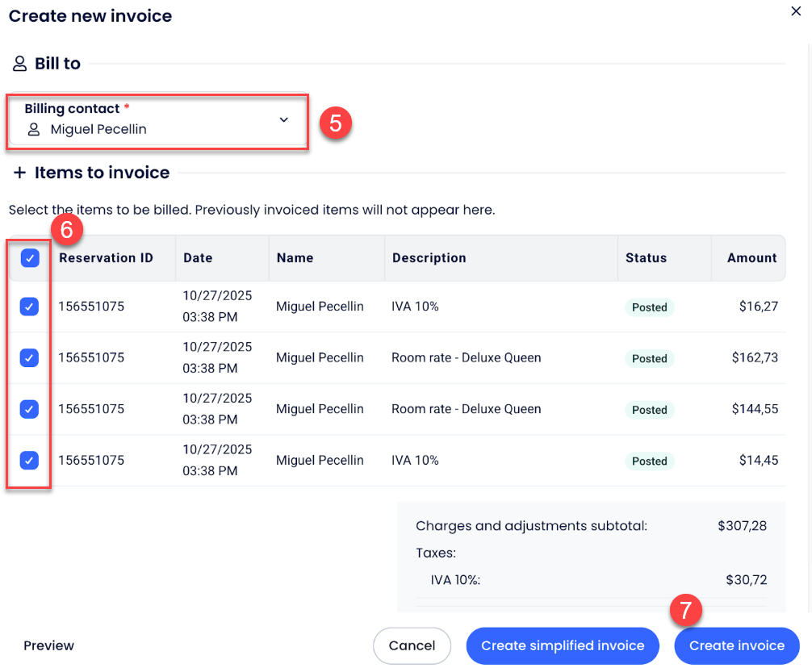This screenshot has height=668, width=812.
Task: Click the Amount column header
Action: tap(751, 258)
